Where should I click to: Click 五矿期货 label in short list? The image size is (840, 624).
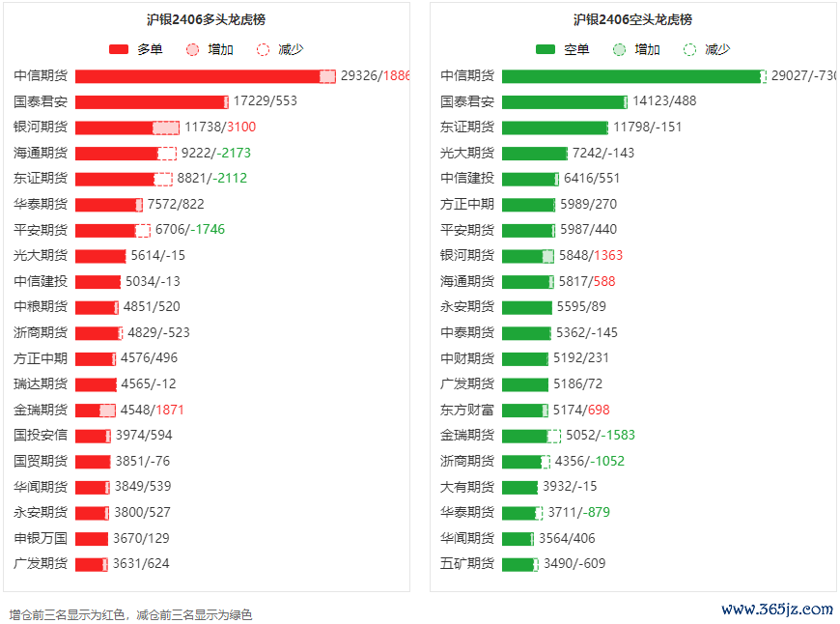467,564
